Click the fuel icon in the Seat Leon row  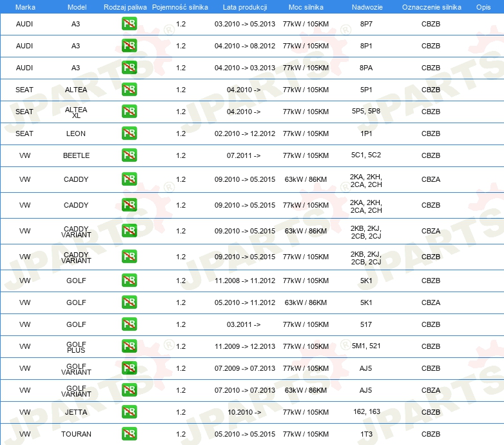pyautogui.click(x=129, y=133)
